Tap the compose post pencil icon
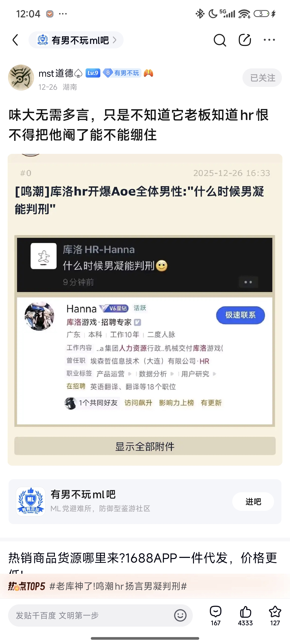This screenshot has height=644, width=290. click(x=245, y=40)
